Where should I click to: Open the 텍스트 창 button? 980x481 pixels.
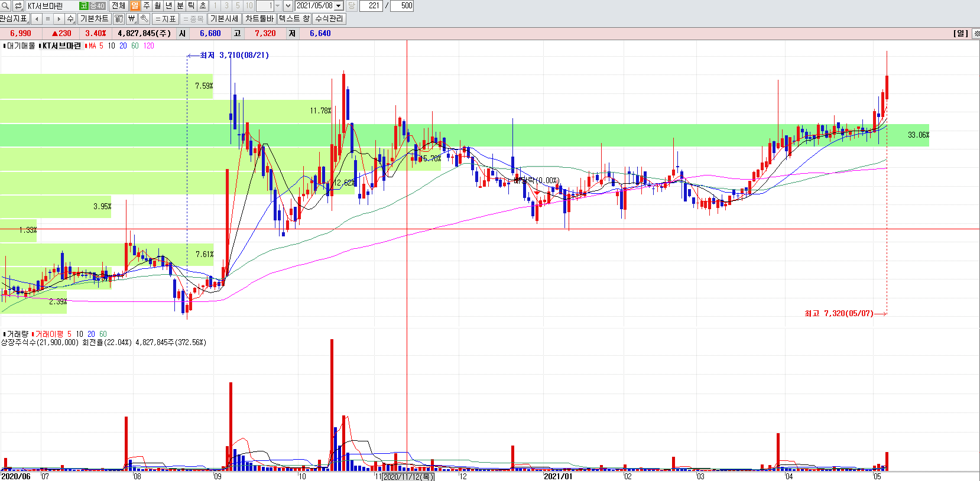294,19
